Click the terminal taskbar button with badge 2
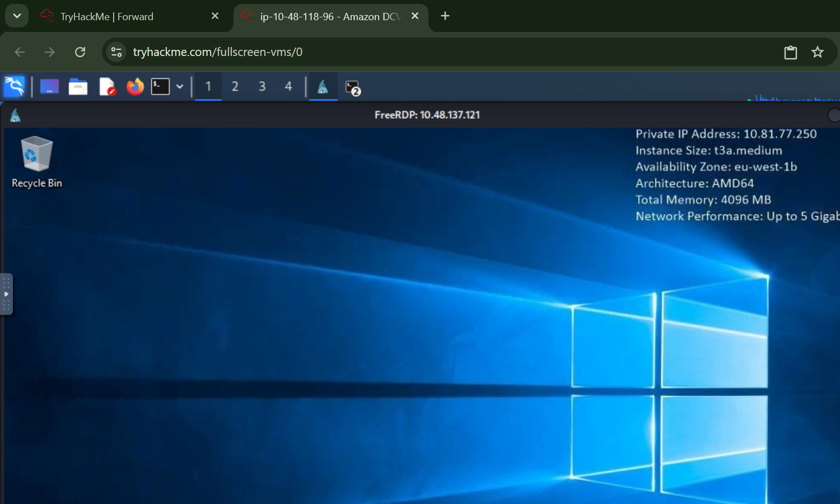 (x=353, y=88)
